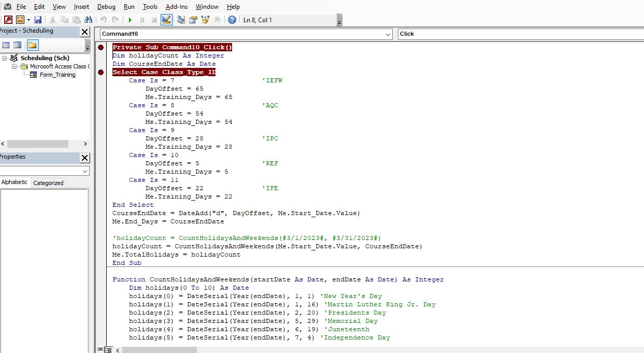Close the Project - Scheduling panel
The width and height of the screenshot is (644, 353).
coord(85,32)
